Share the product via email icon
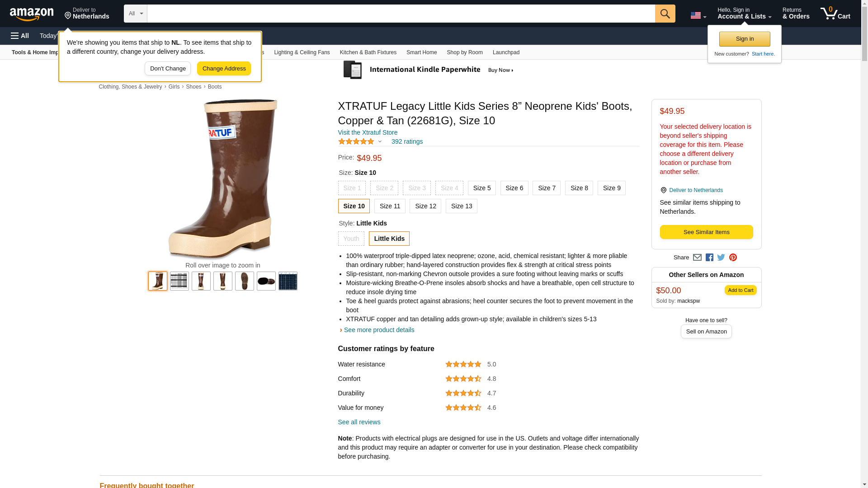 click(697, 258)
